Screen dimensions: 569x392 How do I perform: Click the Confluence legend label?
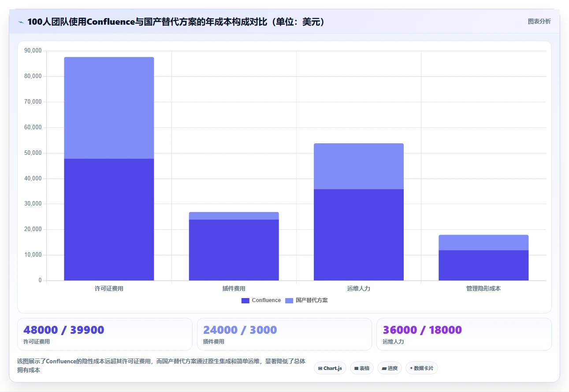(266, 300)
